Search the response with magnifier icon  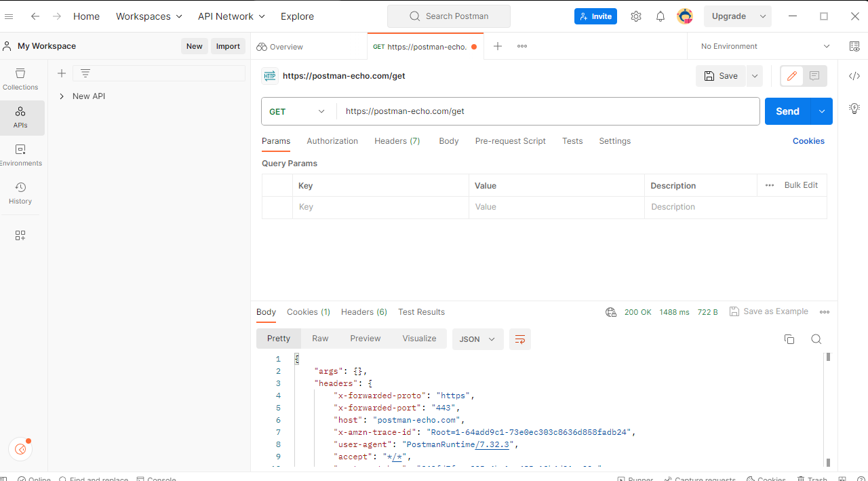tap(816, 339)
